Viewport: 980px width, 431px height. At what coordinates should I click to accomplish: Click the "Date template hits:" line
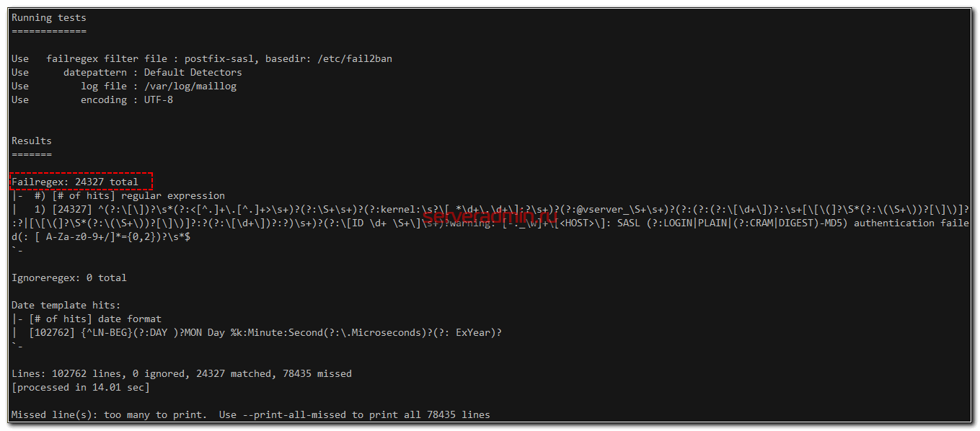pyautogui.click(x=66, y=305)
